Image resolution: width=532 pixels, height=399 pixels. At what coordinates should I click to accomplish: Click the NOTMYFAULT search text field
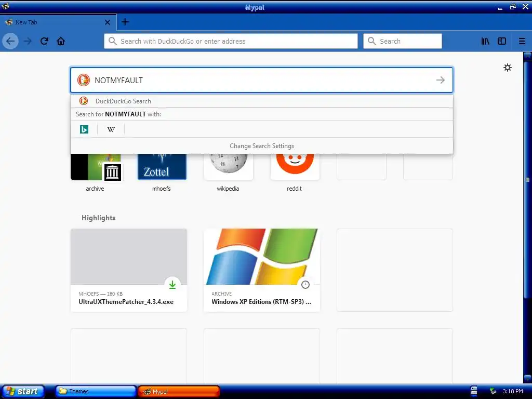(261, 80)
